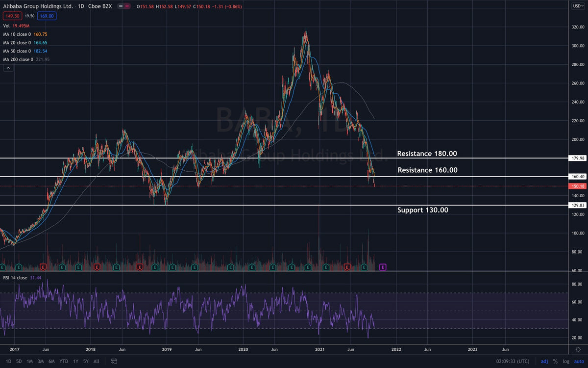This screenshot has width=588, height=368.
Task: Switch the date range to YTD
Action: coord(63,361)
